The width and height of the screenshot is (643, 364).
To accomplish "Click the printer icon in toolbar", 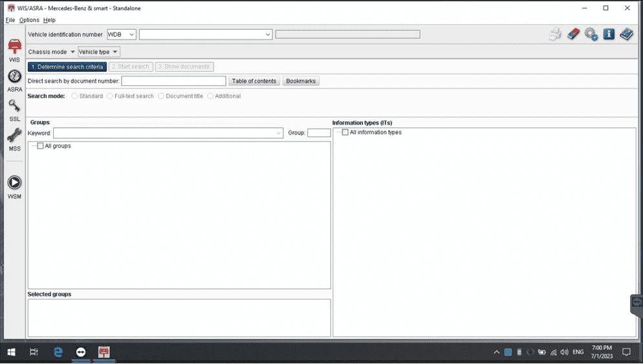I will (x=555, y=34).
